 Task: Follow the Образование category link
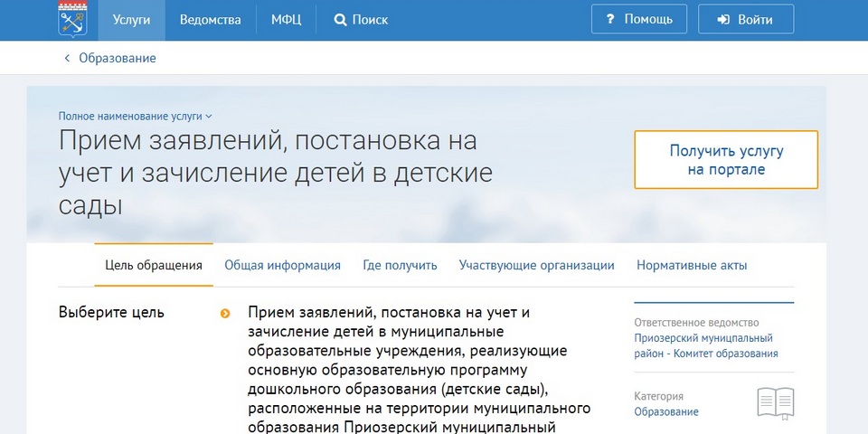(665, 411)
